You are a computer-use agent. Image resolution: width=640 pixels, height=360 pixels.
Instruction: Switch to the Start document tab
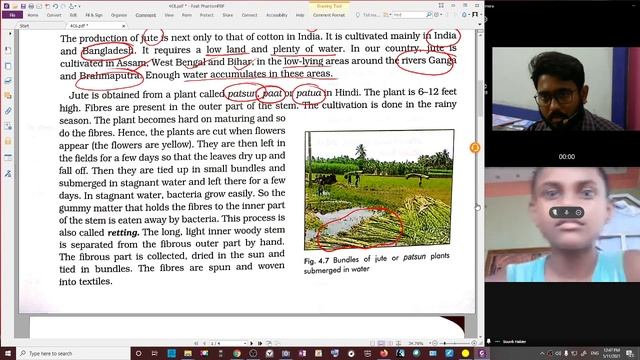[24, 26]
